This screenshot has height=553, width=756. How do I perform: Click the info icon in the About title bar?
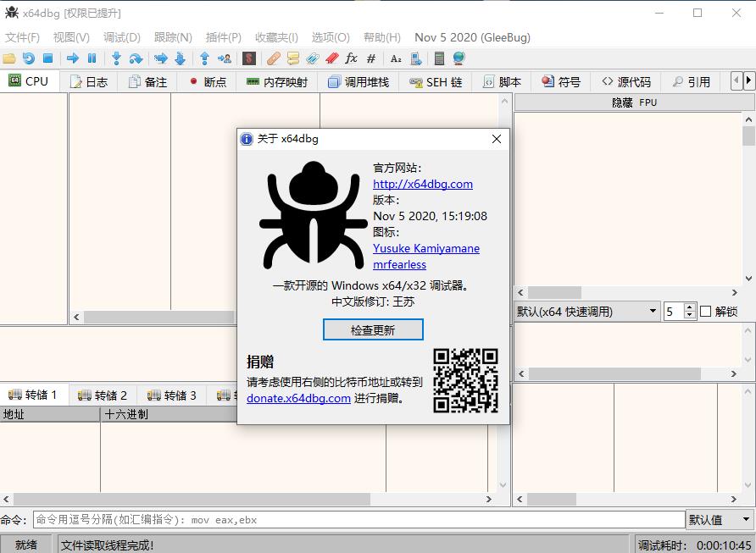coord(247,139)
